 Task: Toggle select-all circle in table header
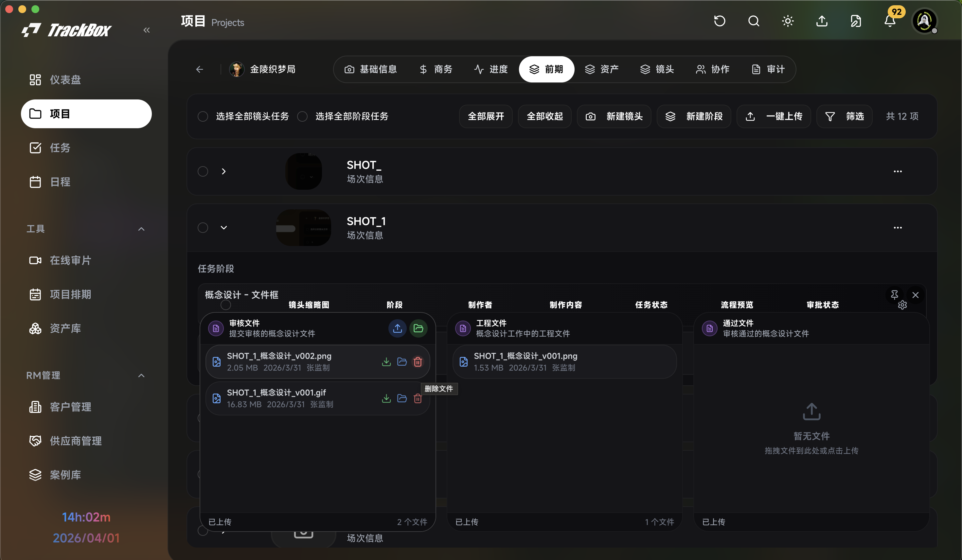pyautogui.click(x=226, y=305)
